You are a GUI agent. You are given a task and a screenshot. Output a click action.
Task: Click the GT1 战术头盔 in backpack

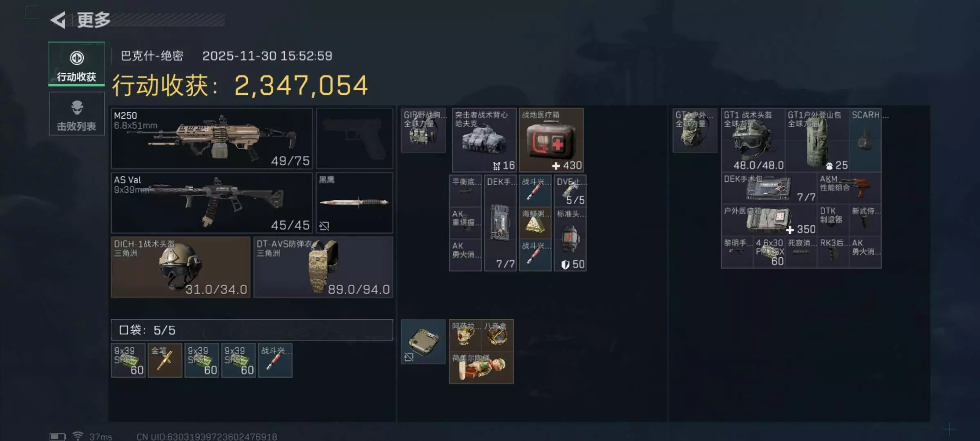(x=753, y=140)
